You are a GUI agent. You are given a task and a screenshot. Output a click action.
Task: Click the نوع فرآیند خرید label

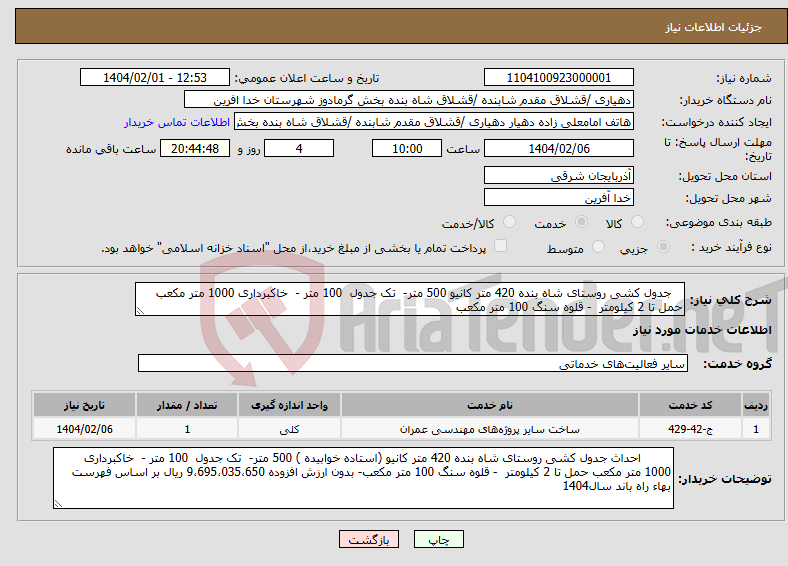click(x=731, y=247)
